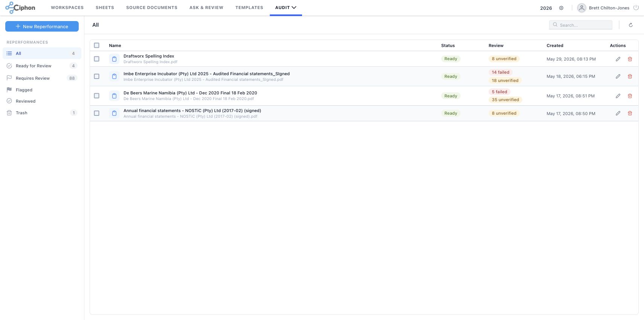The height and width of the screenshot is (320, 644).
Task: Click Ready status badge for Draftworx row
Action: tap(451, 59)
